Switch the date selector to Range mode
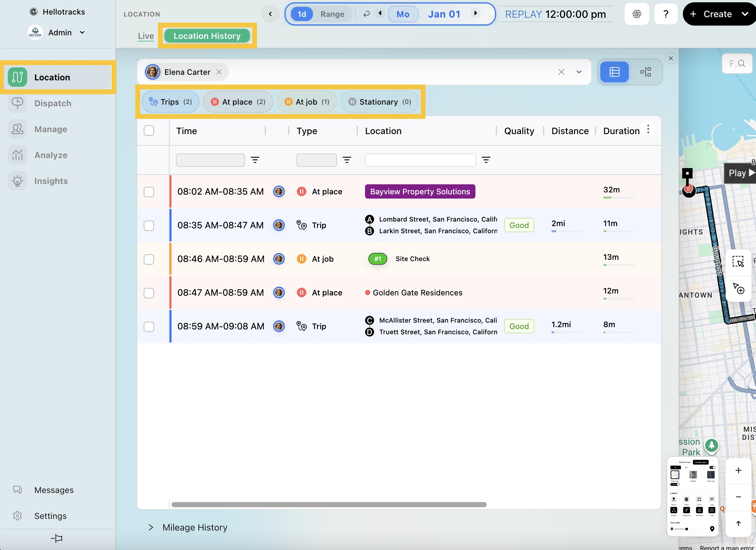 click(332, 14)
